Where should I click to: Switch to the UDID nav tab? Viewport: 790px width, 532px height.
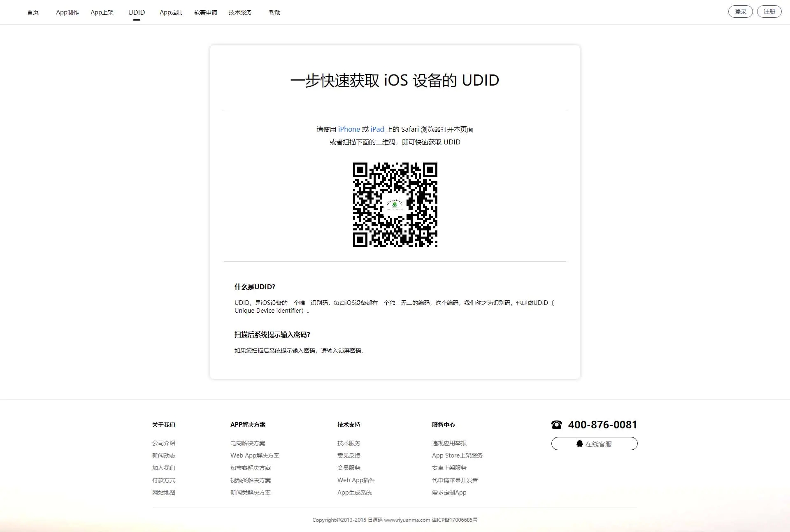pos(136,12)
